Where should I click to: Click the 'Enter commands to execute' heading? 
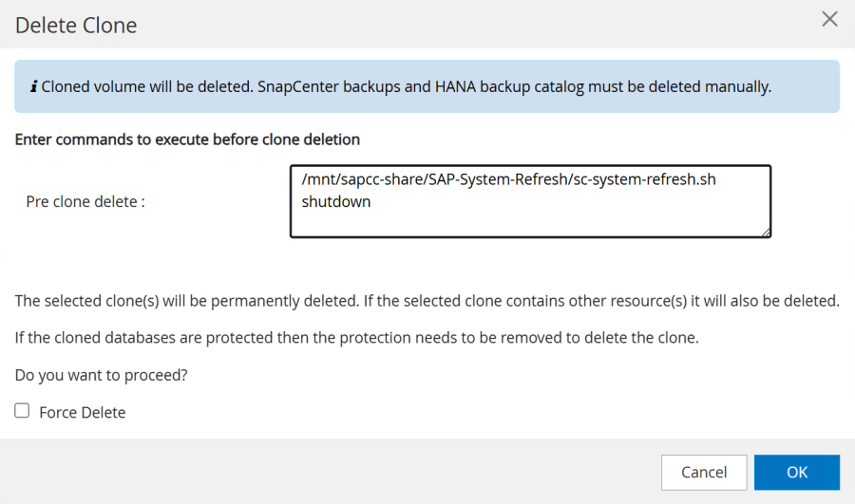click(187, 140)
